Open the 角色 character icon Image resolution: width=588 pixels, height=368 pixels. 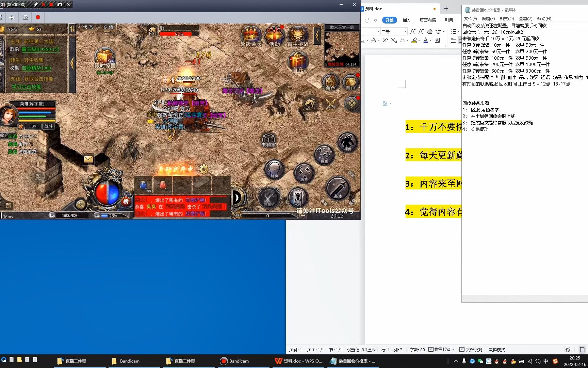[x=330, y=82]
